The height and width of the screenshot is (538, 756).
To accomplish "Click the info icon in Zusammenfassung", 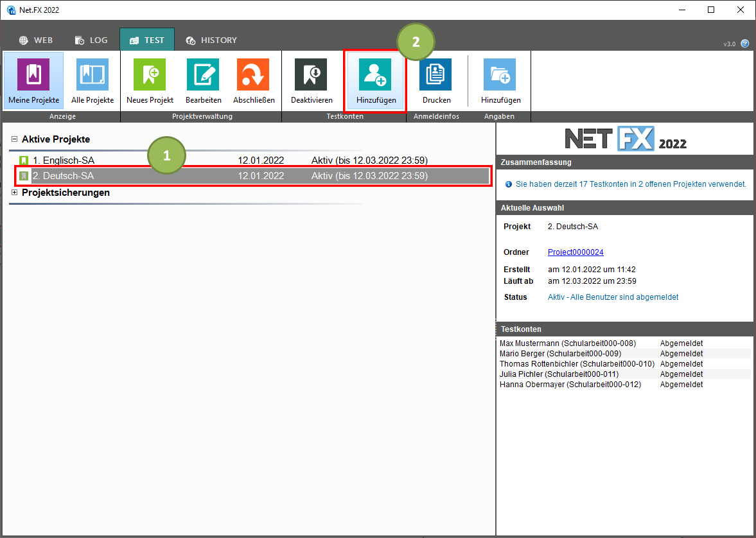I will (x=507, y=184).
